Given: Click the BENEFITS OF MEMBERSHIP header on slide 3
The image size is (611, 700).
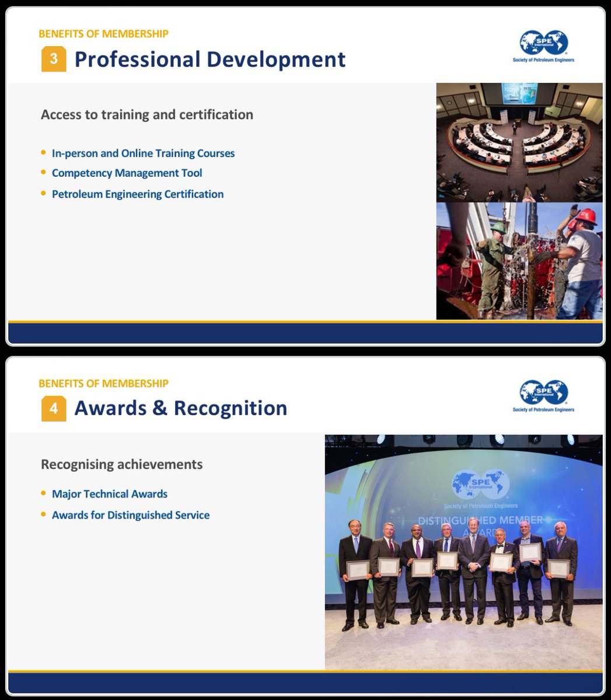Looking at the screenshot, I should [103, 33].
